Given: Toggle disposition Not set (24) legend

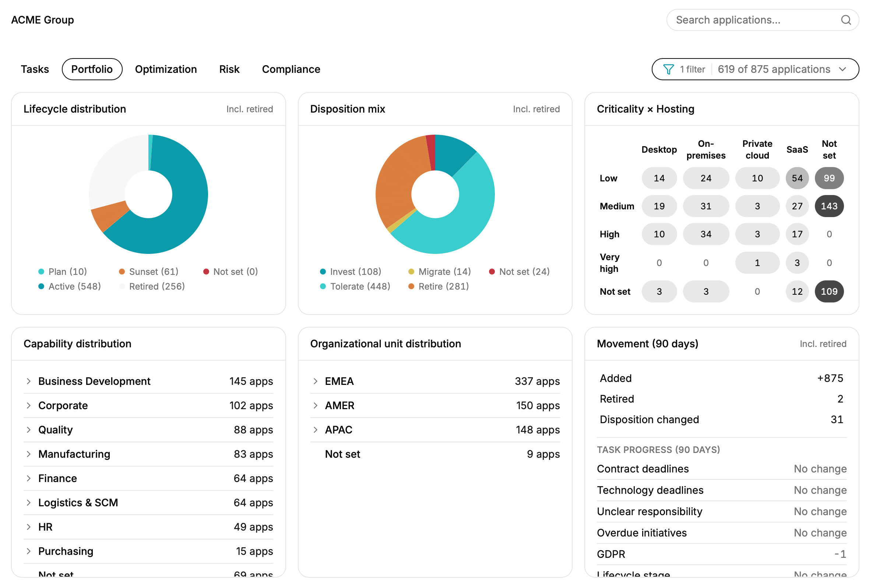Looking at the screenshot, I should pyautogui.click(x=520, y=272).
